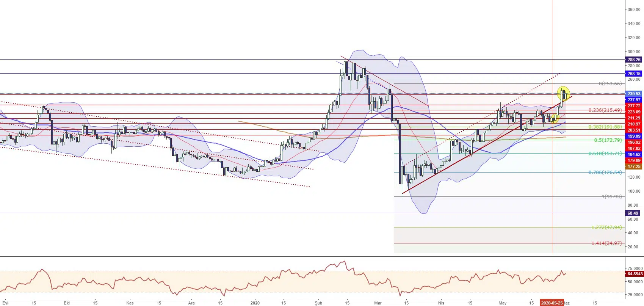
Task: Click the 68.49 price level label
Action: (634, 213)
